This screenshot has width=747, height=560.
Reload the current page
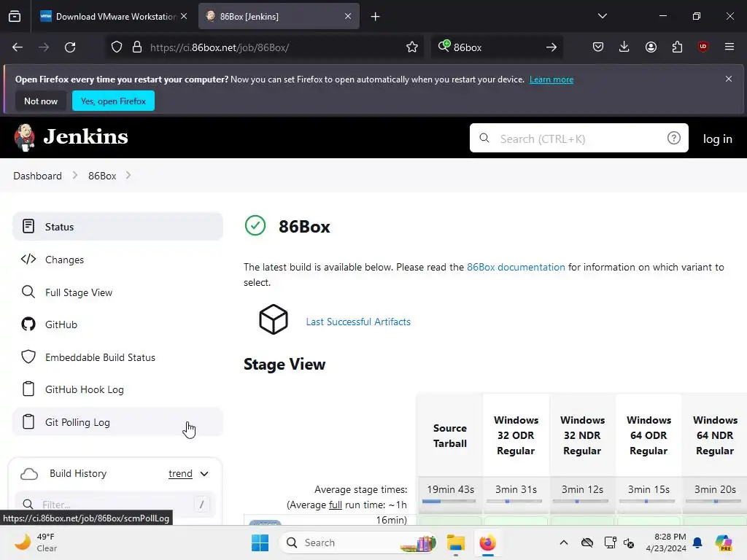click(70, 47)
